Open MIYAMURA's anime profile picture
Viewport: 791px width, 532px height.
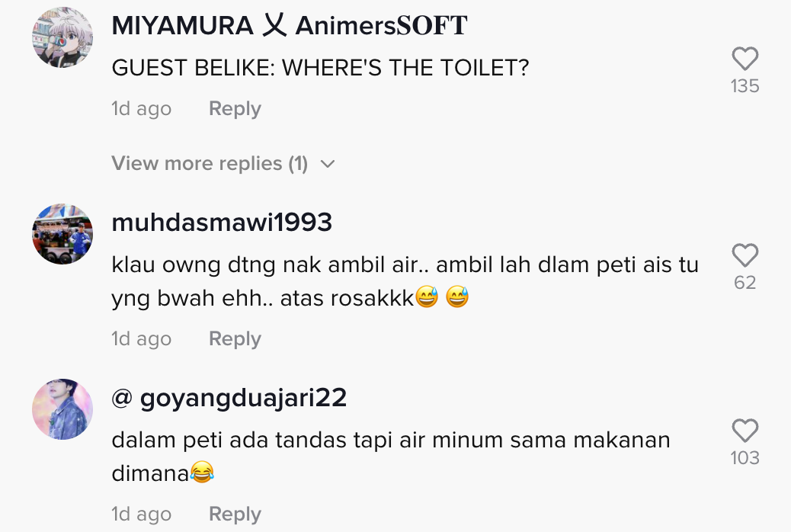(62, 37)
